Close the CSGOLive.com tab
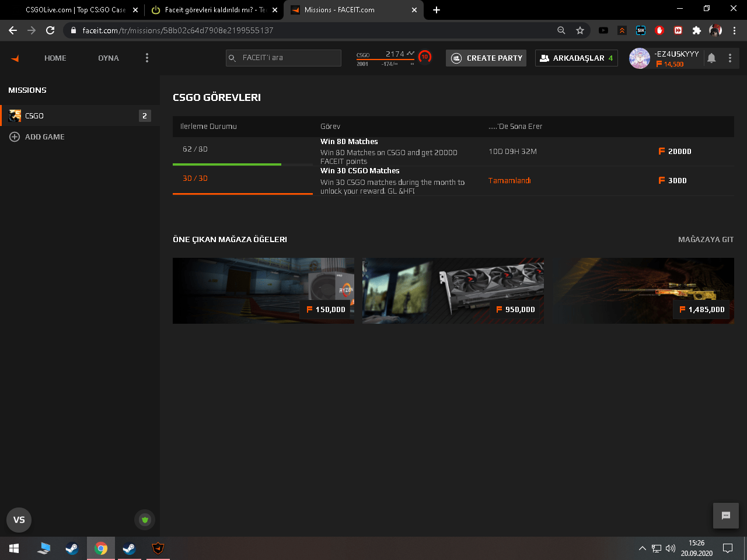Image resolution: width=747 pixels, height=560 pixels. 135,10
